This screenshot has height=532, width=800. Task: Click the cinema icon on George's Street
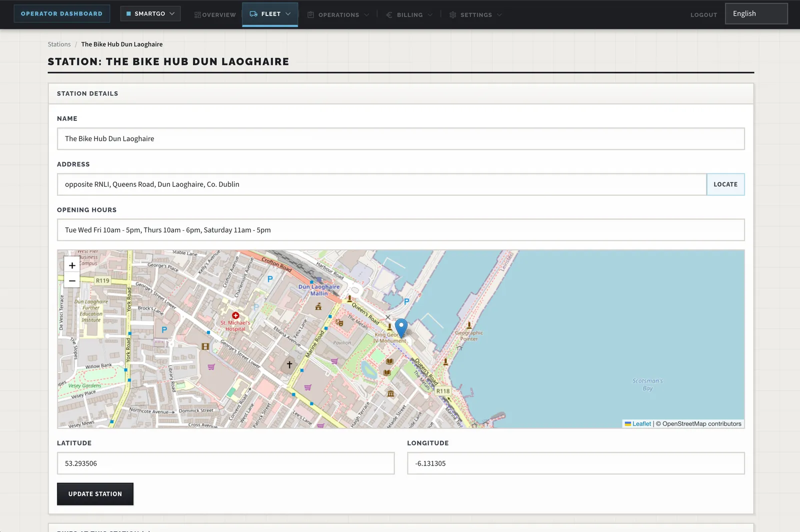[x=205, y=346]
